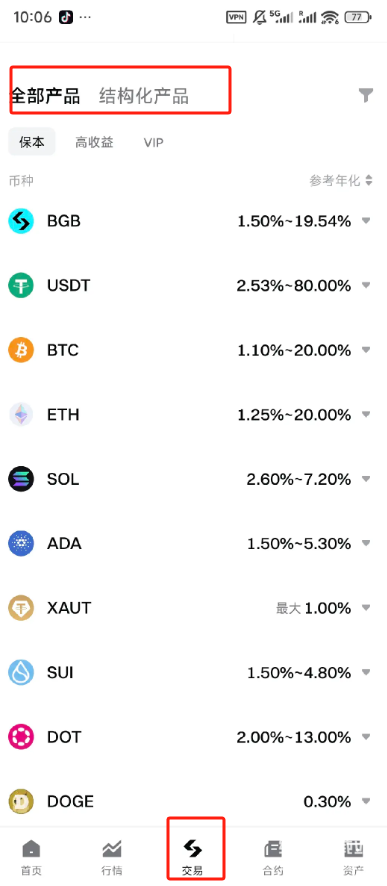Open the 首页 home icon
Image resolution: width=387 pixels, height=886 pixels.
(32, 849)
